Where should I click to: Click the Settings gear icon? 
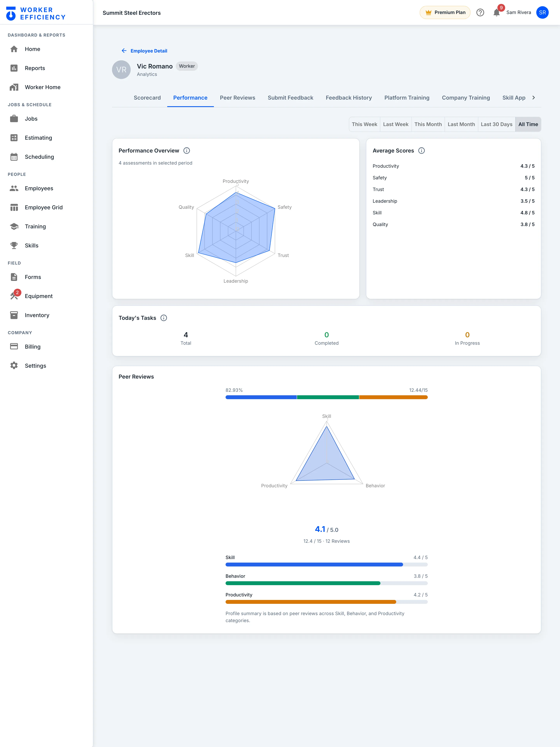click(14, 366)
